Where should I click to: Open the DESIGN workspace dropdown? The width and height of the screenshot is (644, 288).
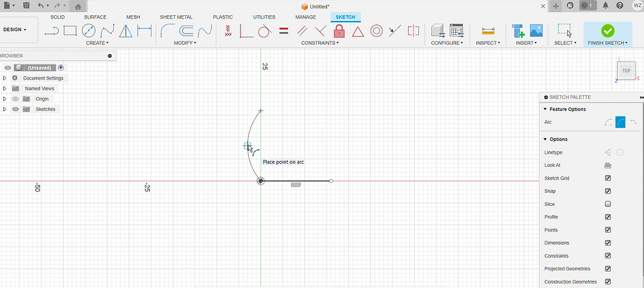[14, 30]
